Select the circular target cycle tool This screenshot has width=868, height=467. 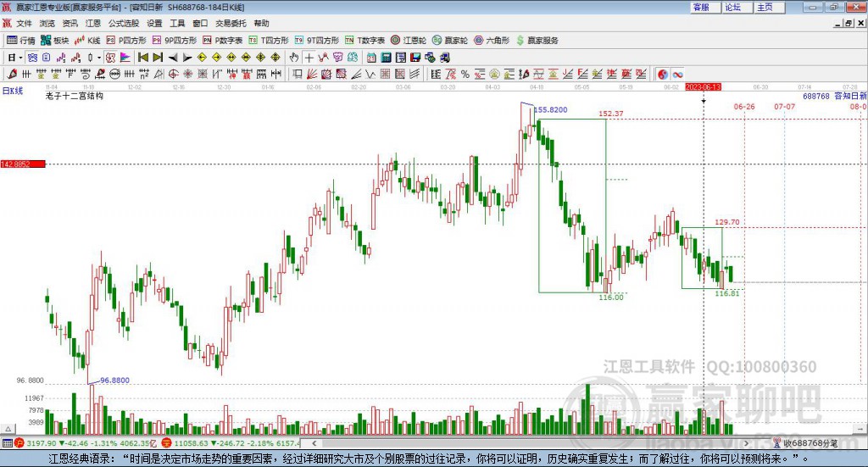click(x=173, y=74)
